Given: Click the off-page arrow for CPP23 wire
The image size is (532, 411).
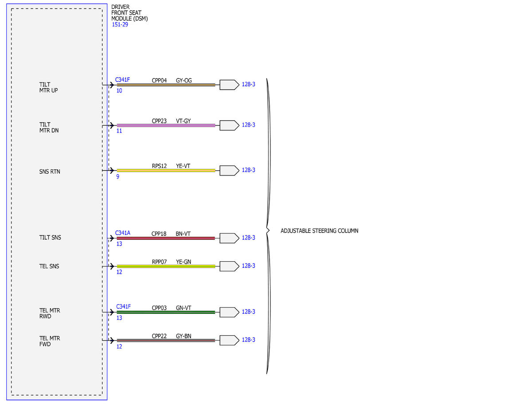Looking at the screenshot, I should click(x=229, y=125).
